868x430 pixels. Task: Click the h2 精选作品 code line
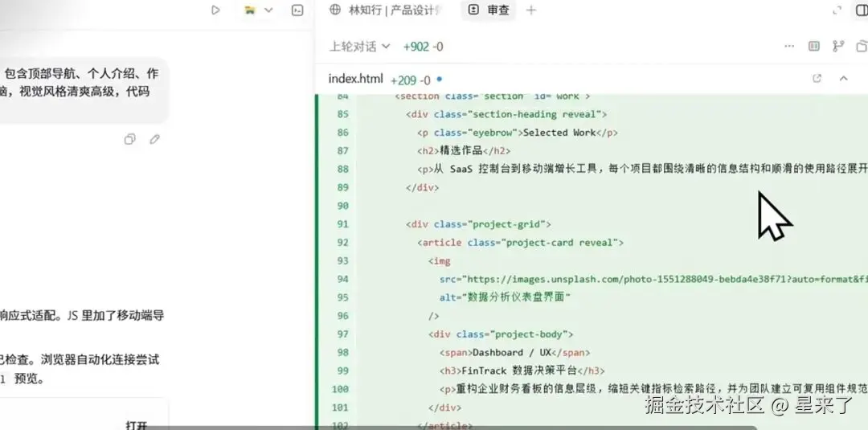tap(464, 150)
